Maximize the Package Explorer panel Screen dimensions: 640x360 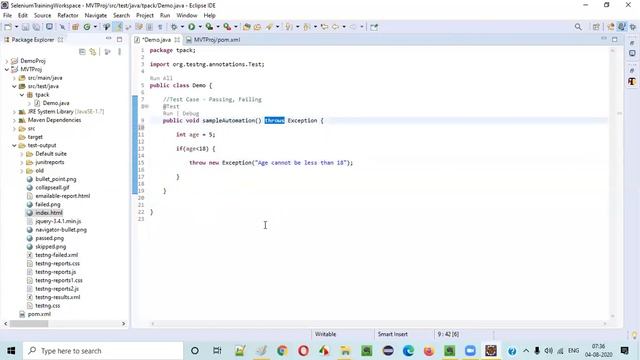[119, 40]
